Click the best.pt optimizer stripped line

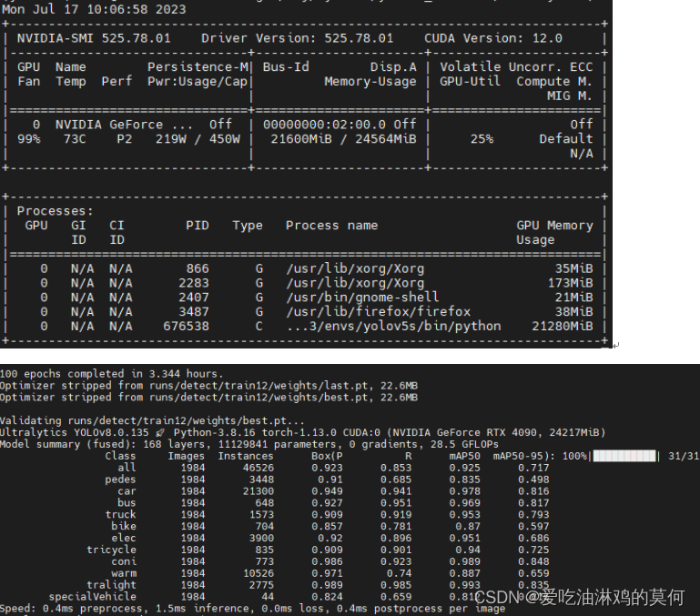[209, 397]
